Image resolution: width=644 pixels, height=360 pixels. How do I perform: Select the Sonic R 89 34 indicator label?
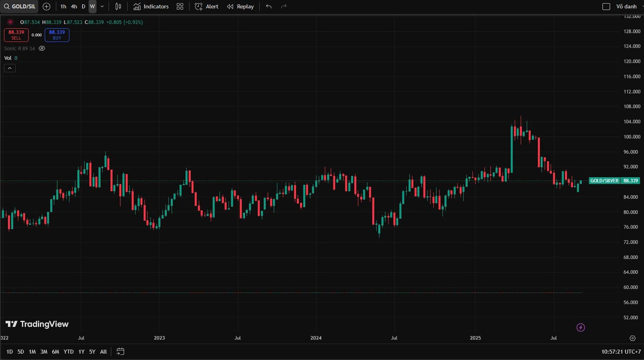point(20,48)
